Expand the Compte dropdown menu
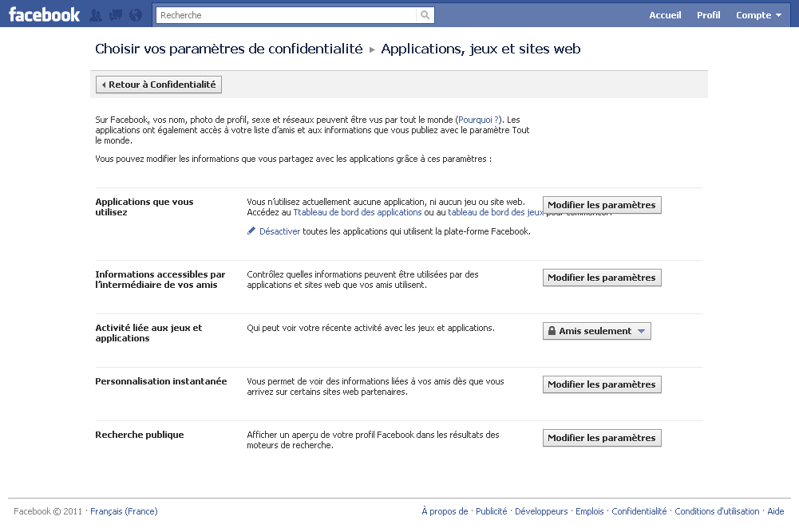 click(758, 15)
